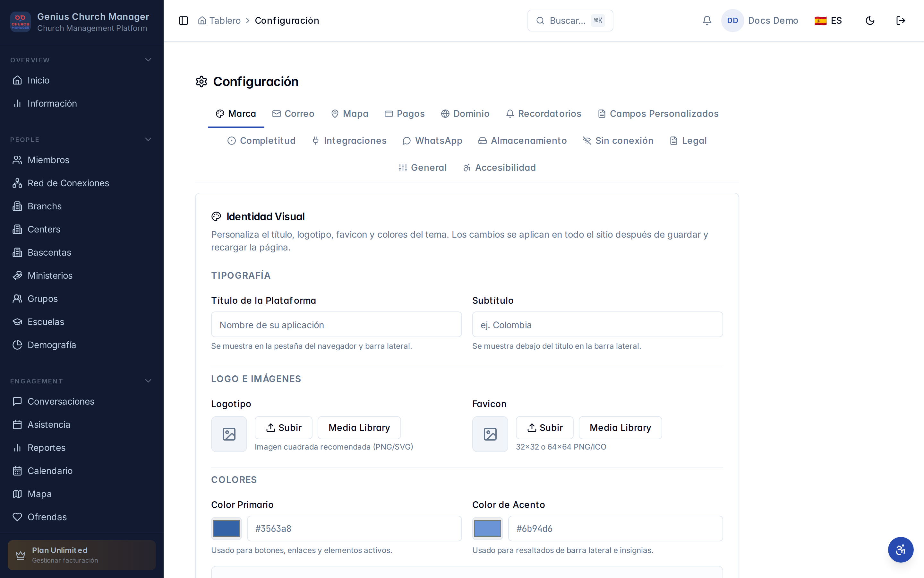Click Subir button for Logotipo
Image resolution: width=924 pixels, height=578 pixels.
[284, 427]
